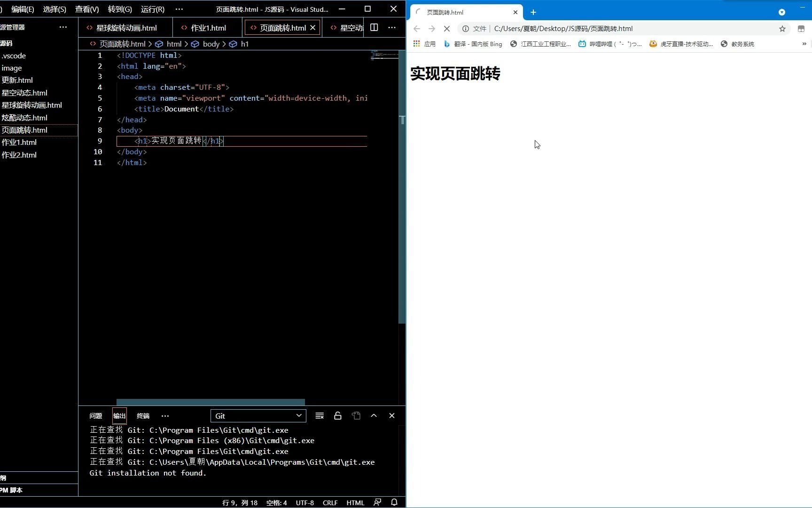This screenshot has width=812, height=508.
Task: Open the 选择(S) menu
Action: click(55, 9)
